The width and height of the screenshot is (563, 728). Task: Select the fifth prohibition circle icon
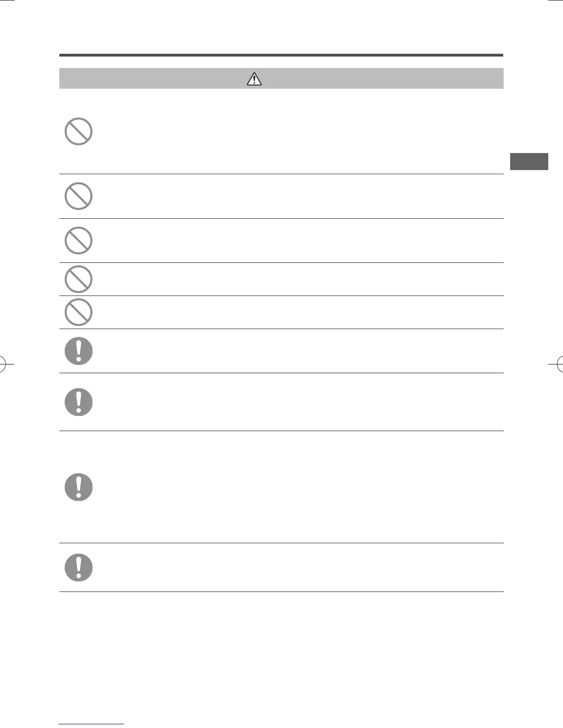[x=79, y=312]
